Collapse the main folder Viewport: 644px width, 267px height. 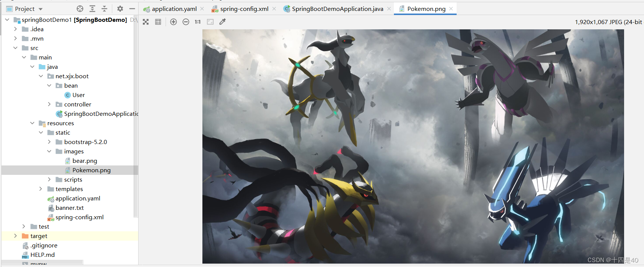pyautogui.click(x=24, y=57)
